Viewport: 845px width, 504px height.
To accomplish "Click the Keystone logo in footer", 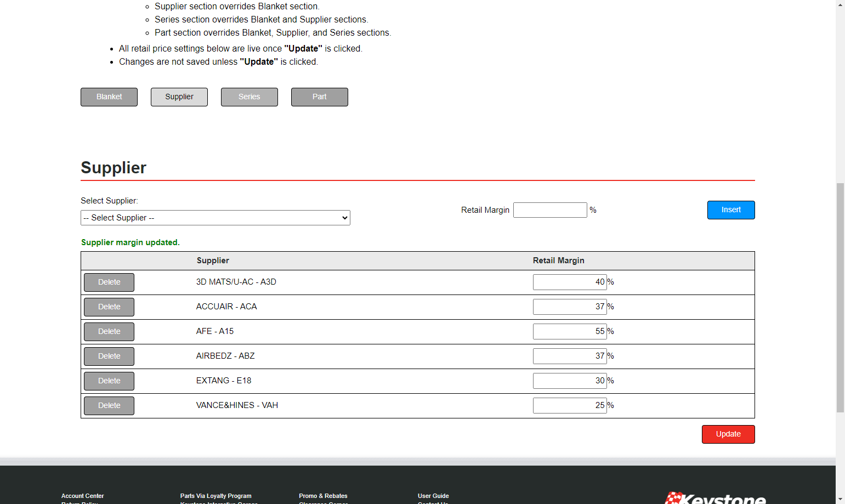I will pyautogui.click(x=716, y=498).
